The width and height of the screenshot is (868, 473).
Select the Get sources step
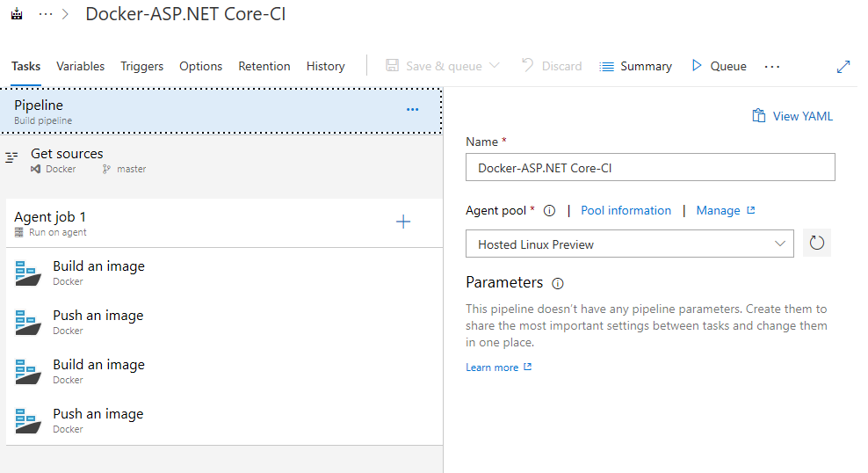(x=221, y=160)
